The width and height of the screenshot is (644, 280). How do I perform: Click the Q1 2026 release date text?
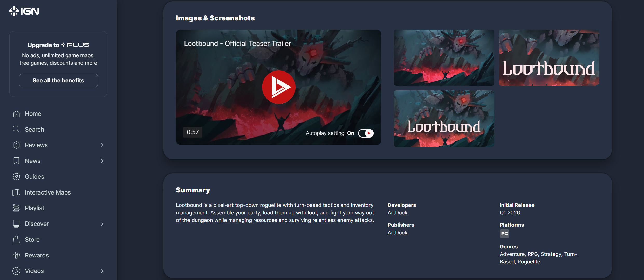tap(510, 213)
